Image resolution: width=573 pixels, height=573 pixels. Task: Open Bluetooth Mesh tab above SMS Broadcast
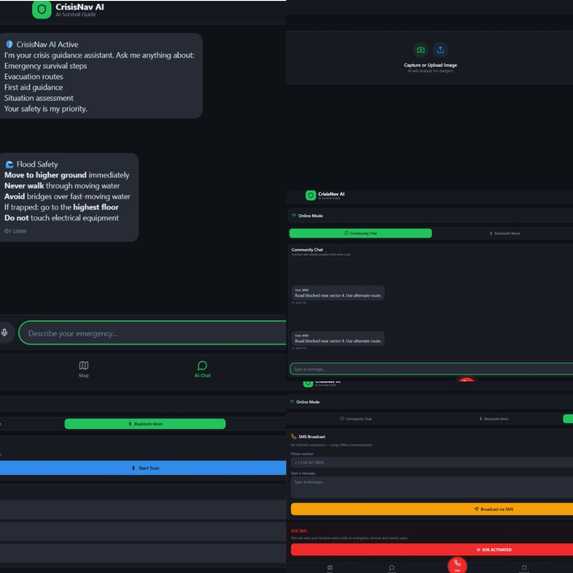[494, 419]
